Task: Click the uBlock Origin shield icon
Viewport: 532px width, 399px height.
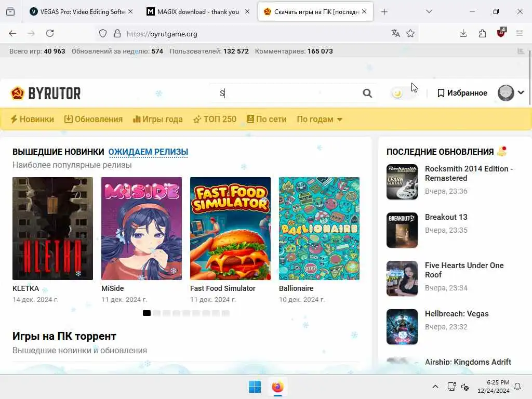Action: point(501,33)
